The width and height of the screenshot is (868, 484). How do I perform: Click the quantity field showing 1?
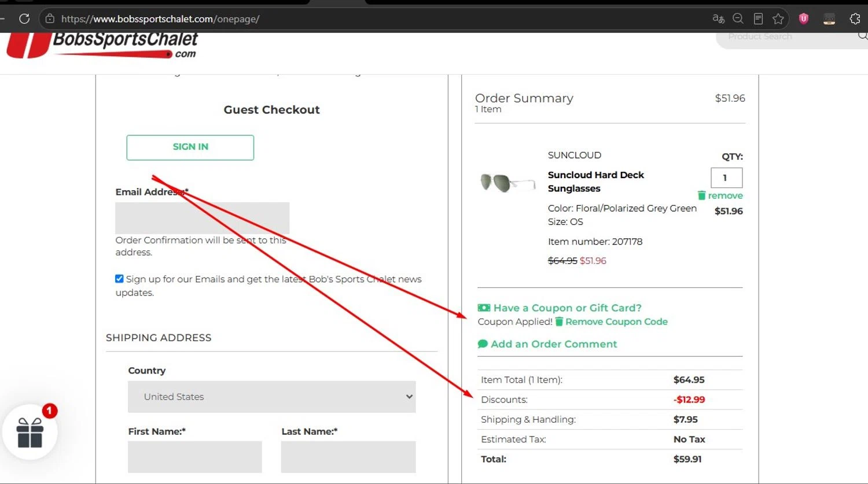[x=726, y=178]
